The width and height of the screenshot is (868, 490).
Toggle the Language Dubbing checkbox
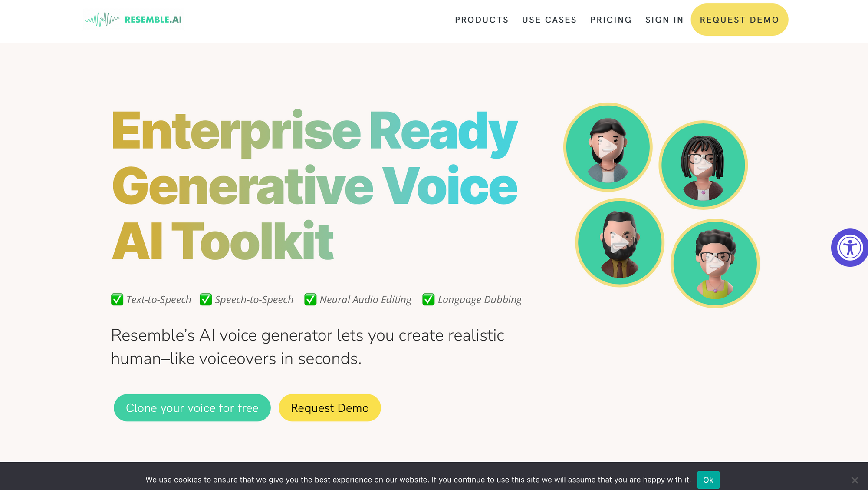click(x=428, y=299)
